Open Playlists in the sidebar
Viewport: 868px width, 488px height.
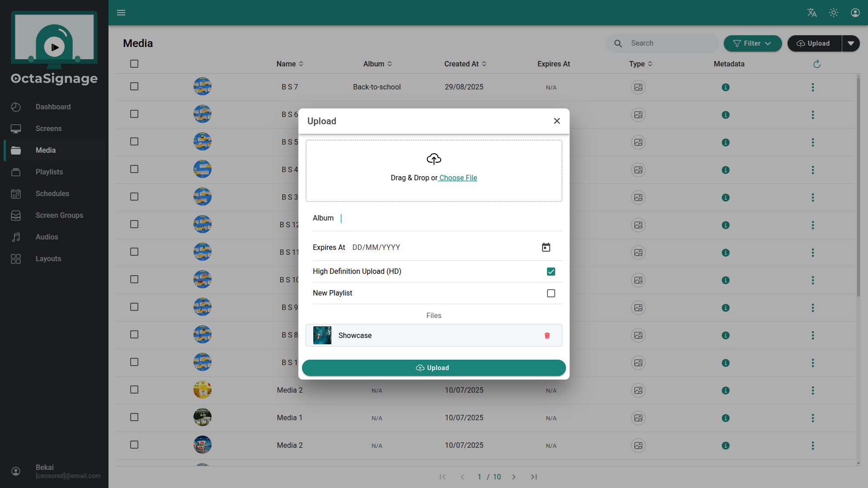pyautogui.click(x=49, y=172)
